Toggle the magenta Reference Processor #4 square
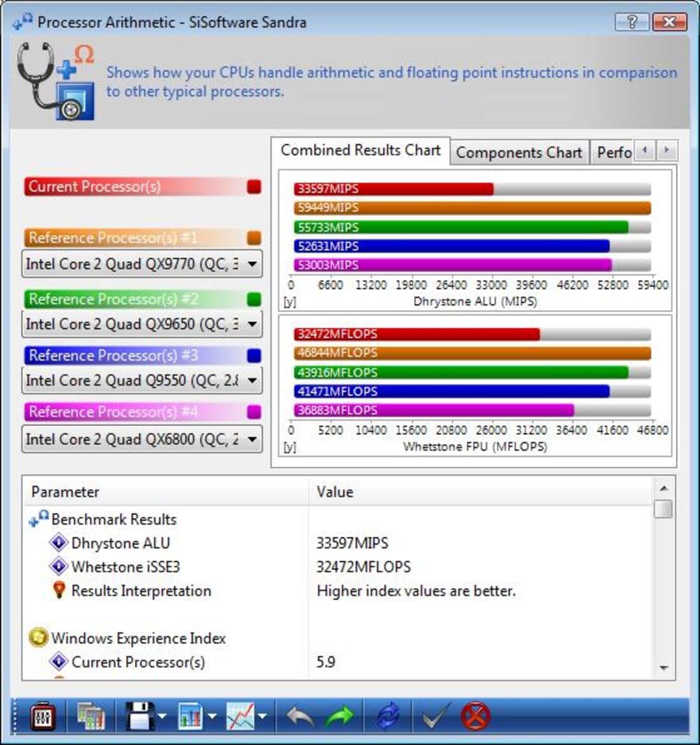The image size is (700, 745). click(x=254, y=412)
